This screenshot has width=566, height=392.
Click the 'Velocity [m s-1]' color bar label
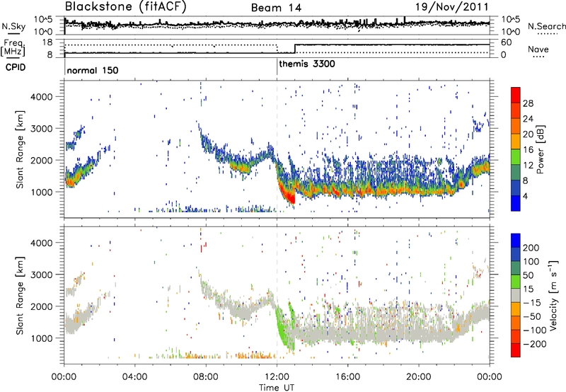[x=553, y=296]
